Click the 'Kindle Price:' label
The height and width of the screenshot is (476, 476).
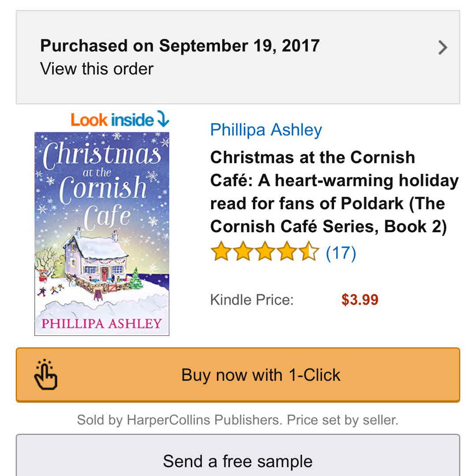click(x=252, y=300)
